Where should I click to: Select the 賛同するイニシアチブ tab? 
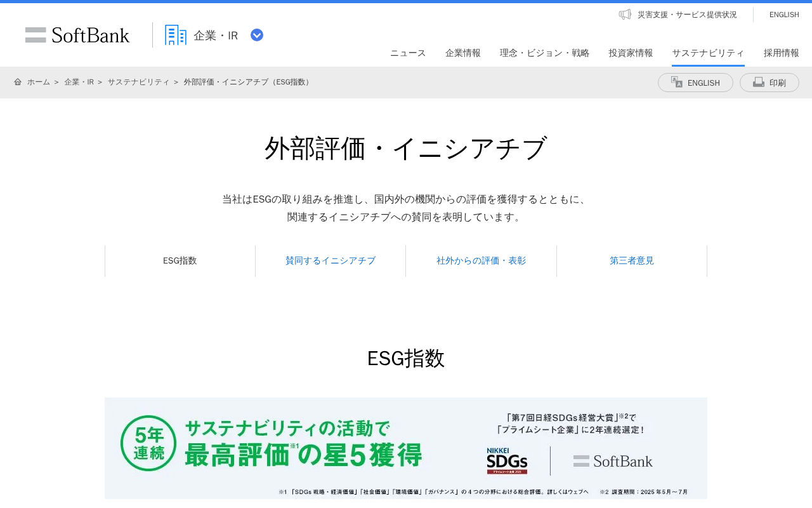(331, 261)
